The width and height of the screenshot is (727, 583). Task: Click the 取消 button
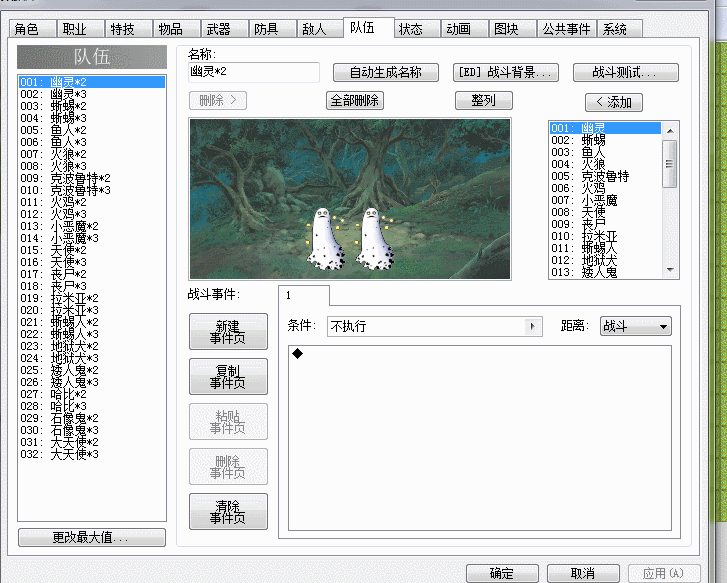(x=583, y=573)
